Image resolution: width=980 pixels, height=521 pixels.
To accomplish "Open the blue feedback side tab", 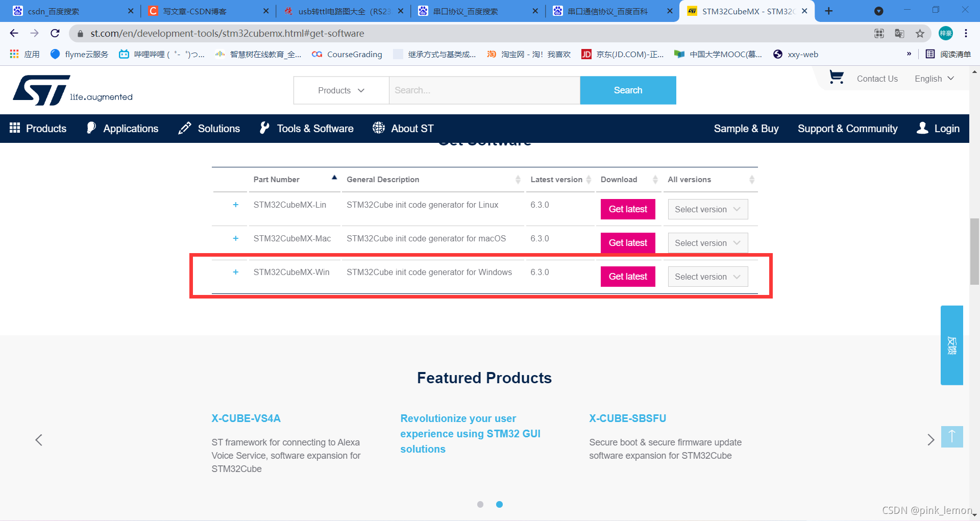I will [x=951, y=345].
